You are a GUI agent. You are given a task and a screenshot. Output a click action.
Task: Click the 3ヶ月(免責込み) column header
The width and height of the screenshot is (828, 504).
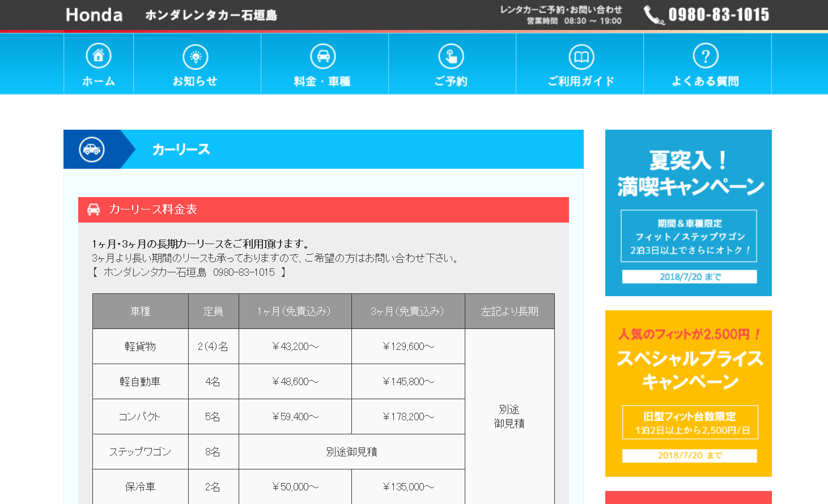pos(408,311)
